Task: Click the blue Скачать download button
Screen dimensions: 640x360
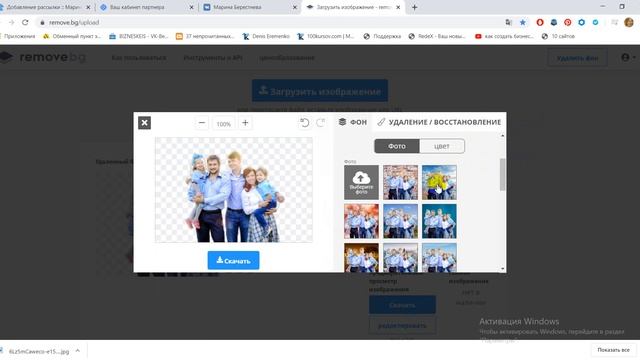Action: [x=233, y=260]
